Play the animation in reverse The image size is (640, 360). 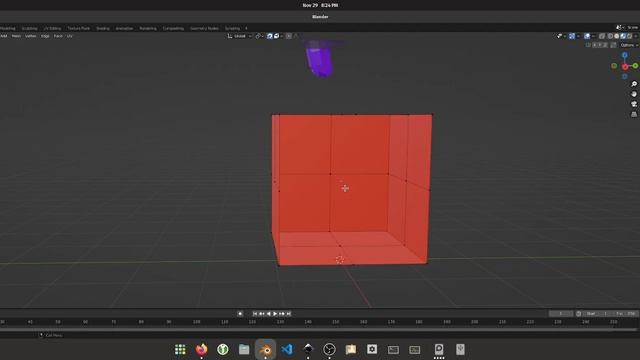click(268, 313)
